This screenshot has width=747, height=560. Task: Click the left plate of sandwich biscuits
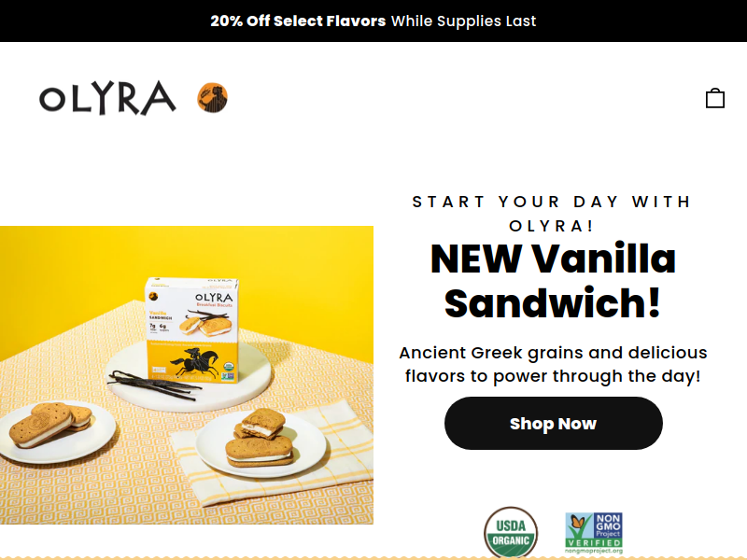click(56, 431)
